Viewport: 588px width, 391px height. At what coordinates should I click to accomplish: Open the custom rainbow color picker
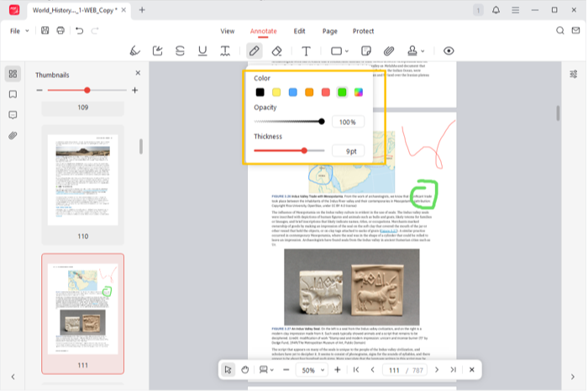pyautogui.click(x=359, y=92)
